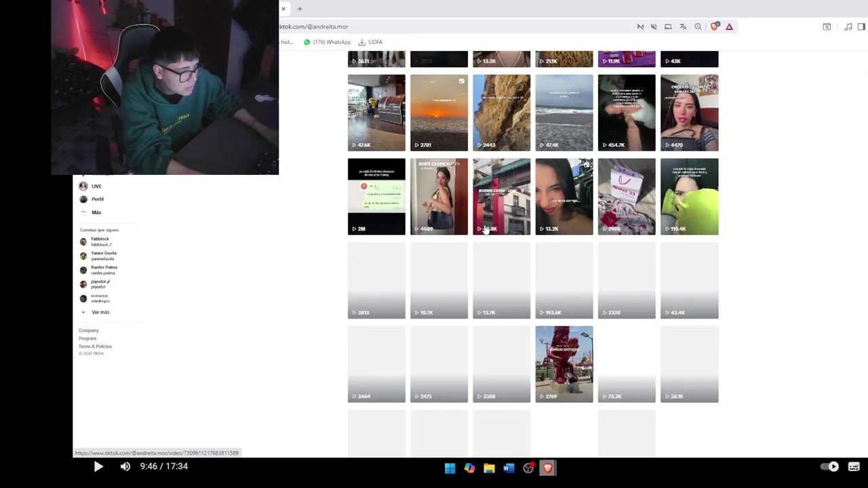868x488 pixels.
Task: Click the Brave Rewards triangle icon
Action: click(x=729, y=26)
